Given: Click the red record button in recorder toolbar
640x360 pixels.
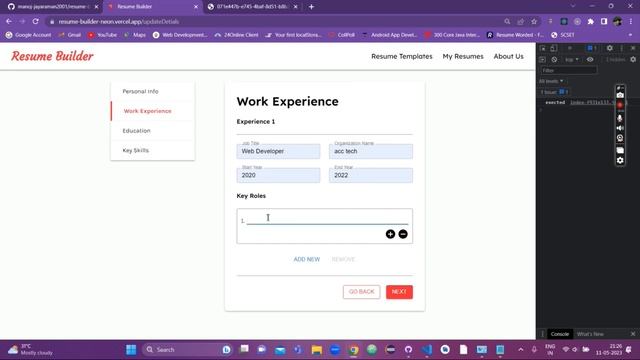Looking at the screenshot, I should coord(620,105).
